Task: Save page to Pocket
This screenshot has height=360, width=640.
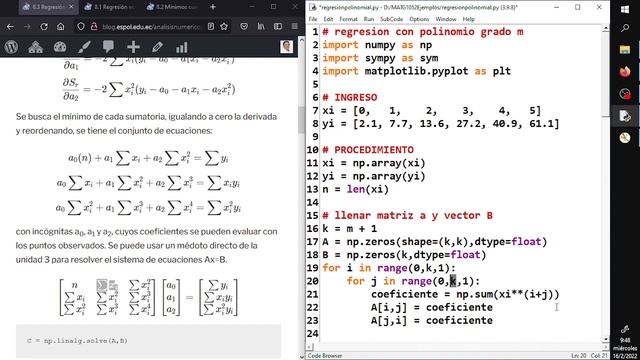Action: pyautogui.click(x=244, y=27)
